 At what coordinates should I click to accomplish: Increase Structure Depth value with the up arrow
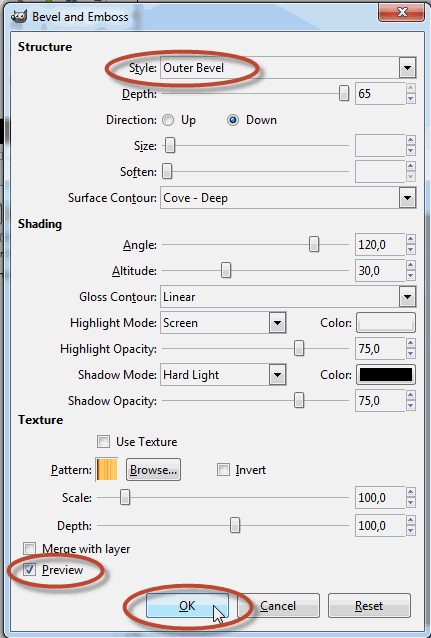point(411,88)
